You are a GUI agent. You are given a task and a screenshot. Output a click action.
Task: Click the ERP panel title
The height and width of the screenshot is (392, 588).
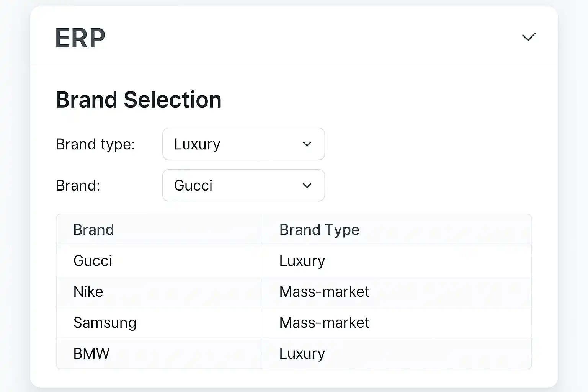click(x=80, y=38)
